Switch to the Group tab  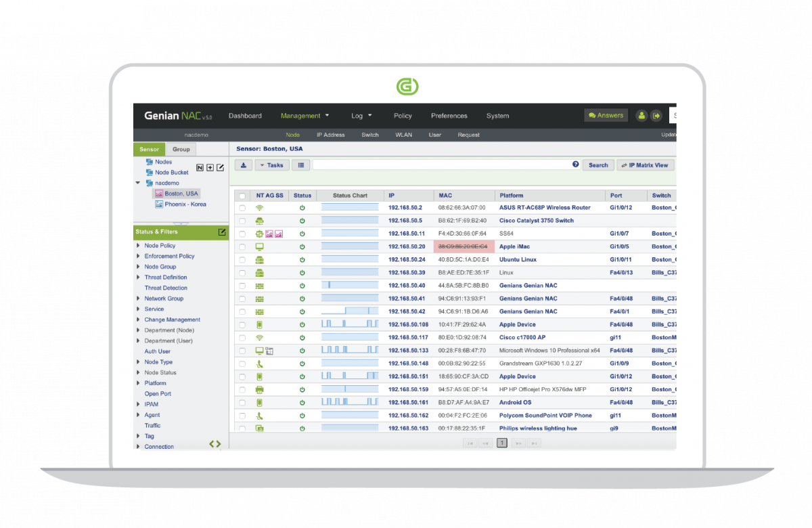coord(181,149)
